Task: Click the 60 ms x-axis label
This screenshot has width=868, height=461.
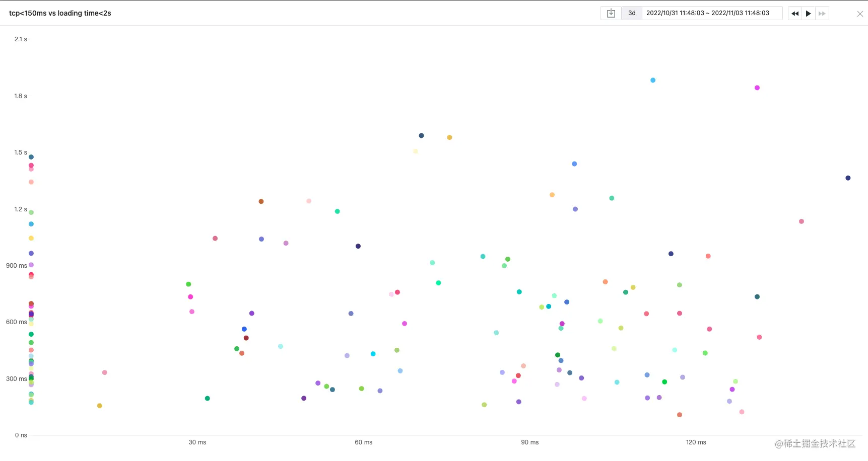Action: pos(364,442)
